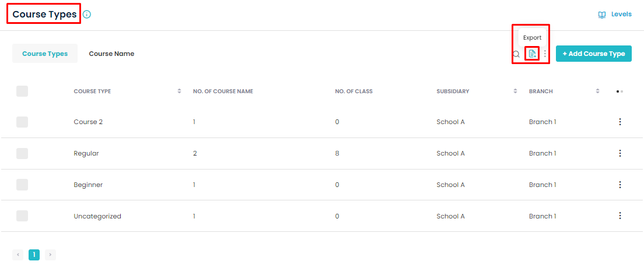The height and width of the screenshot is (268, 644).
Task: Sort by the Subsidiary column arrows
Action: pyautogui.click(x=515, y=91)
